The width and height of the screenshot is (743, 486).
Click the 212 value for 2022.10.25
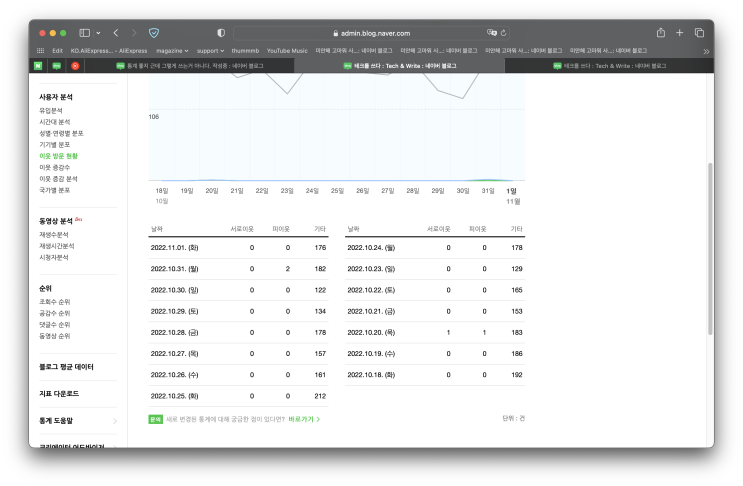(320, 396)
